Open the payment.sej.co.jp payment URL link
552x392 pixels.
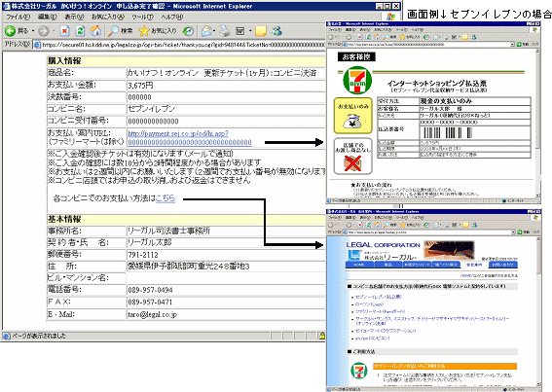pyautogui.click(x=190, y=138)
